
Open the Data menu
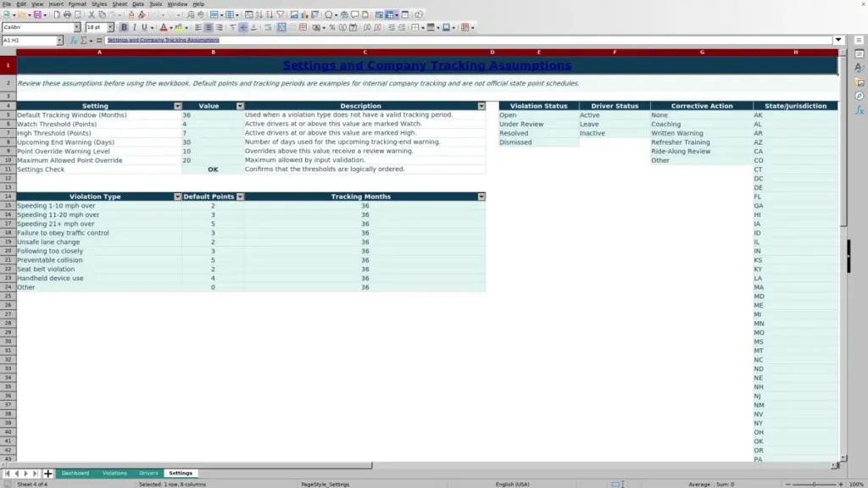pyautogui.click(x=138, y=4)
